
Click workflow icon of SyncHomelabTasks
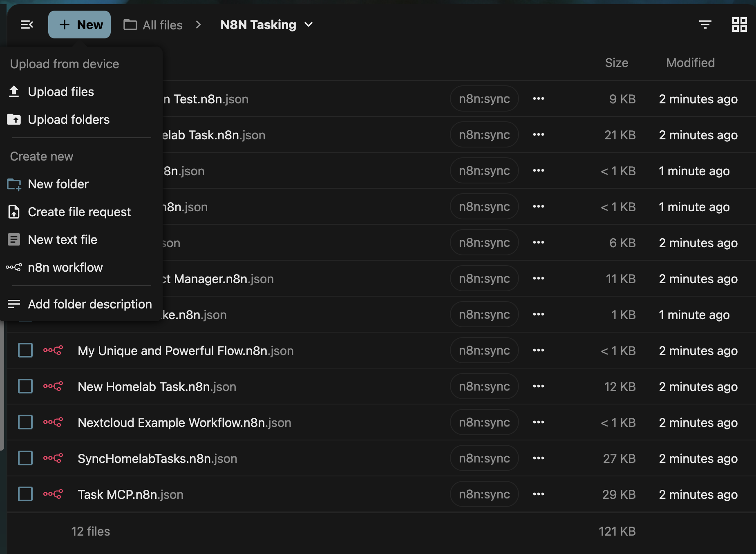[53, 458]
